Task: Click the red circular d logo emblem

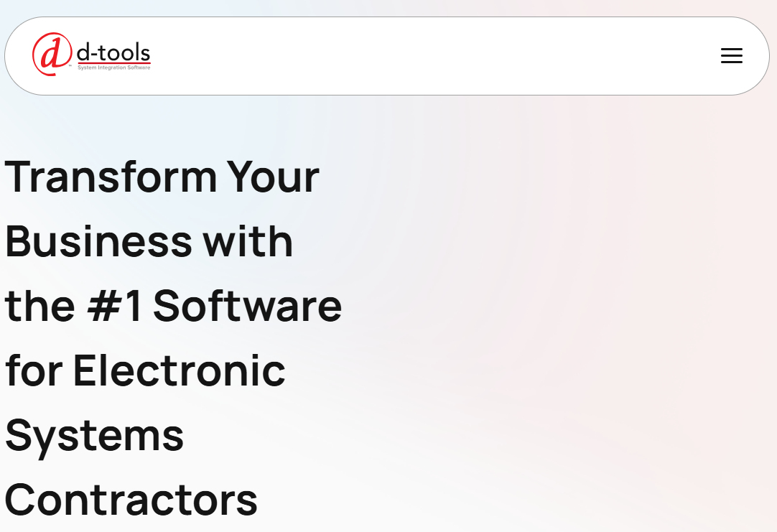Action: 52,54
